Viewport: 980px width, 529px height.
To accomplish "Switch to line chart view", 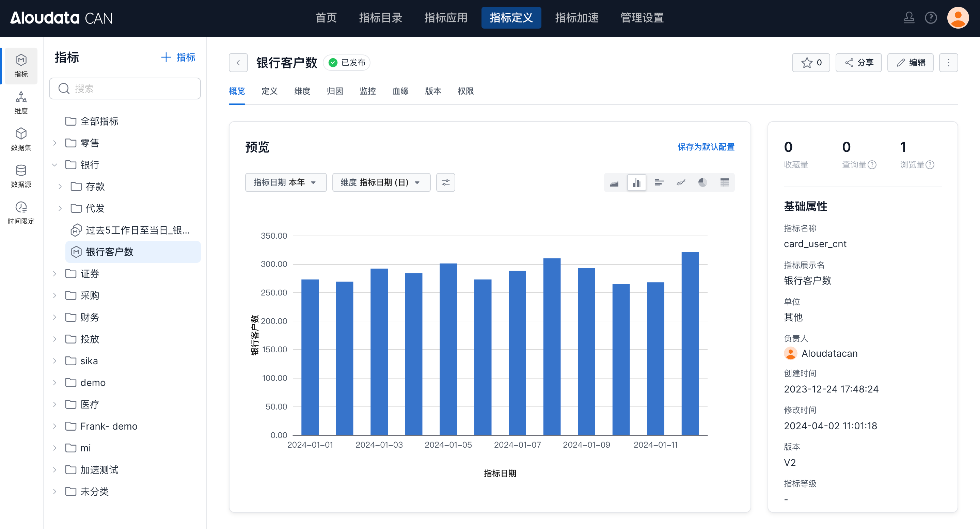I will click(681, 183).
